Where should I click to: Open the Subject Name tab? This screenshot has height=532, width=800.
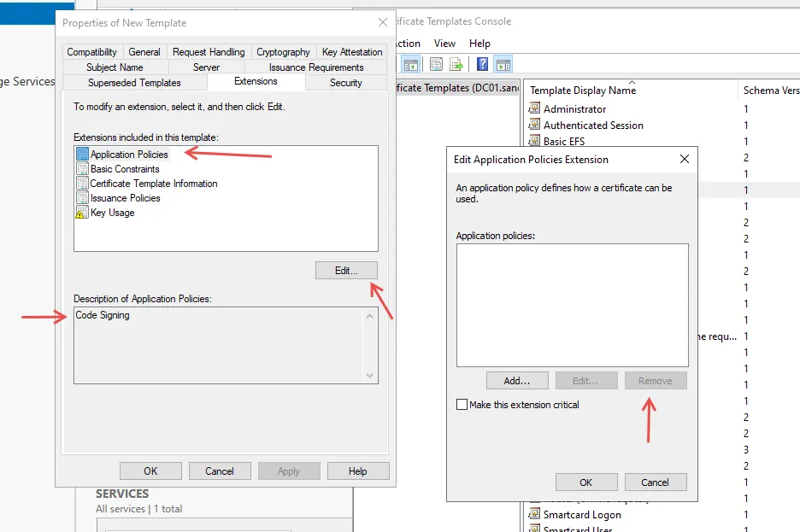pos(115,67)
